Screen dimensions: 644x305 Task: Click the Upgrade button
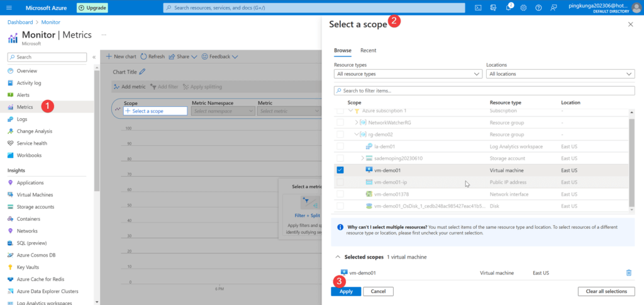click(92, 8)
